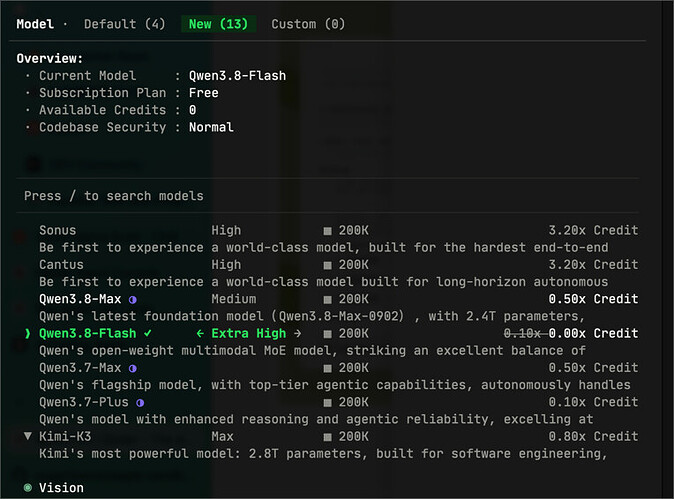Switch to the Default (4) tab

[x=125, y=24]
